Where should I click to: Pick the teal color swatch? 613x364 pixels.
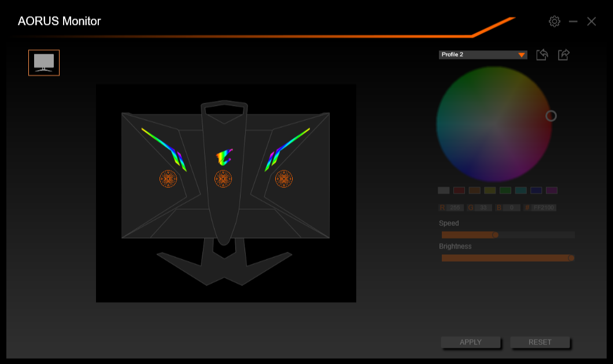pyautogui.click(x=520, y=190)
